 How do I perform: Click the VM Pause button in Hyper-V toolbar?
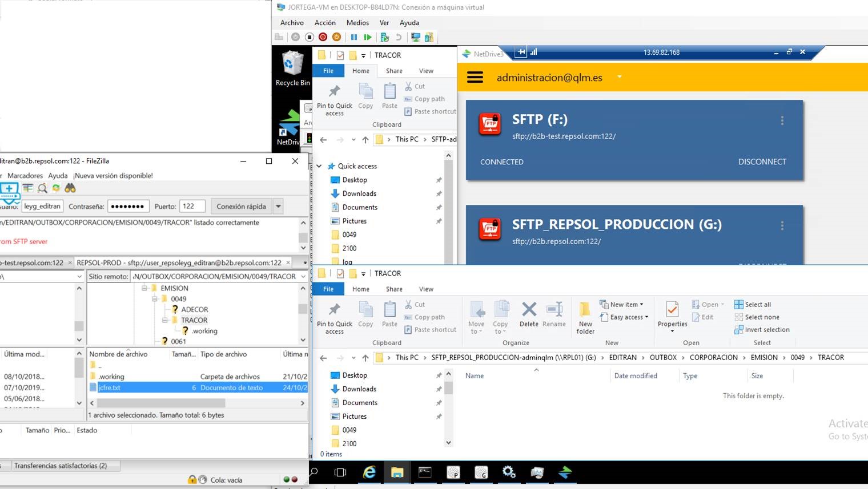coord(354,37)
